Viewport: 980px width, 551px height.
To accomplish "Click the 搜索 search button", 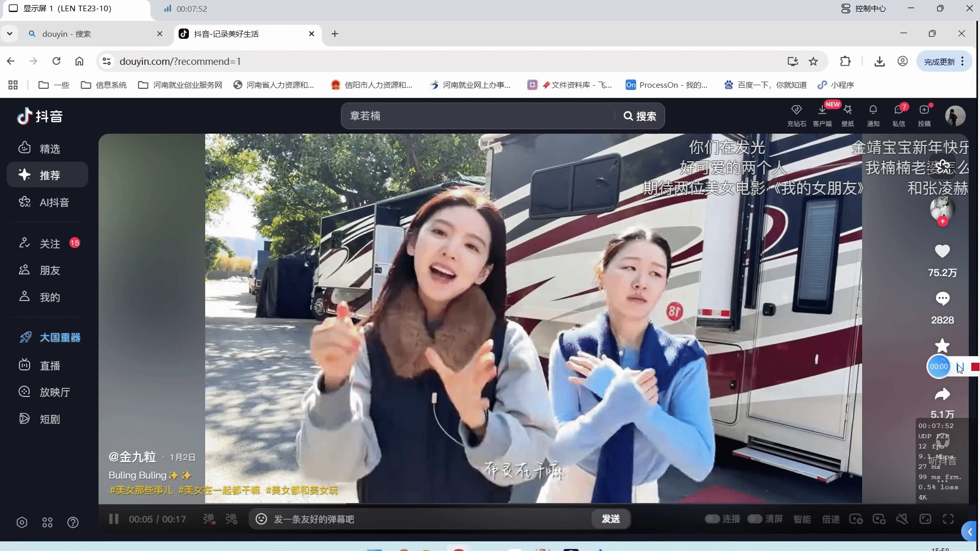I will click(x=640, y=116).
